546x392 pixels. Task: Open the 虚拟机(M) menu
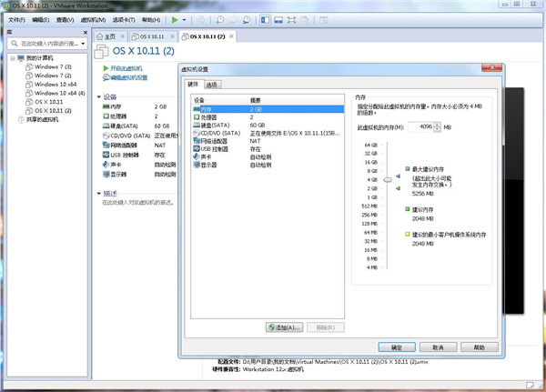93,20
